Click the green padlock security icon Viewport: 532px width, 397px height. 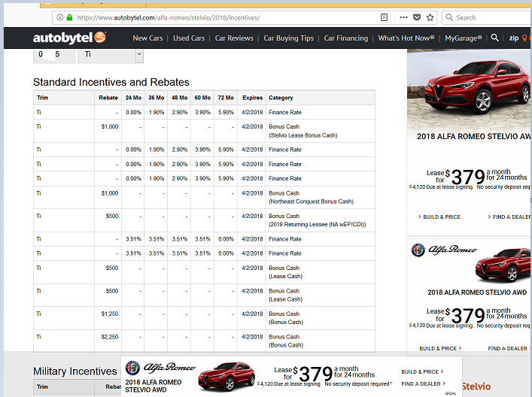(x=69, y=17)
